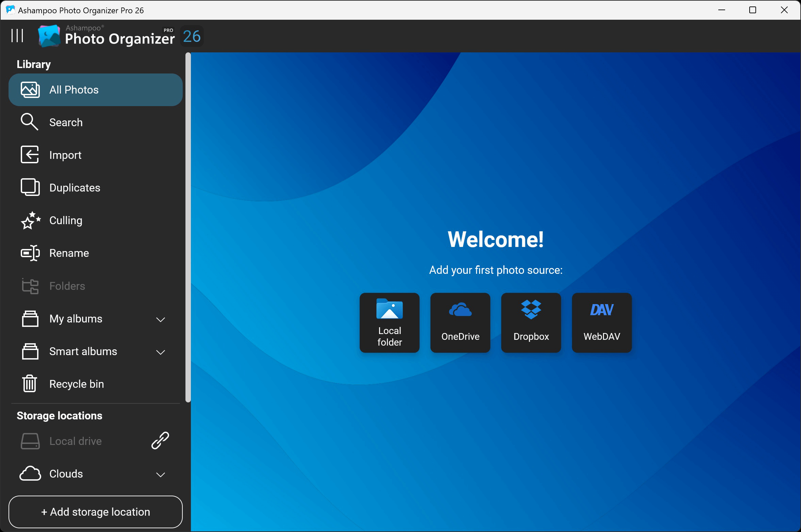The width and height of the screenshot is (801, 532).
Task: Add a Local folder photo source
Action: coord(390,322)
